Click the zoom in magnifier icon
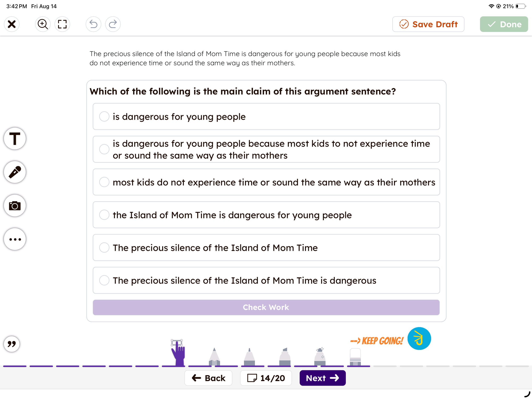This screenshot has height=399, width=532. pos(43,24)
